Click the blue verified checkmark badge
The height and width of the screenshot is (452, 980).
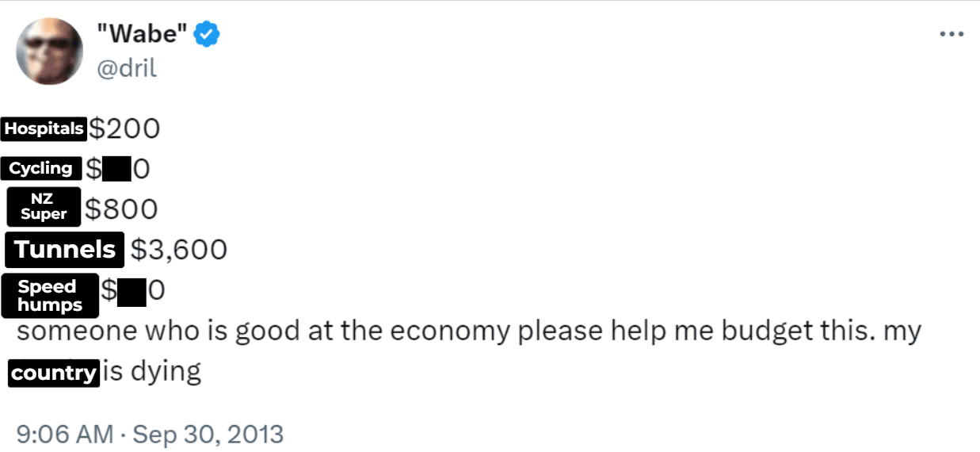pos(207,35)
